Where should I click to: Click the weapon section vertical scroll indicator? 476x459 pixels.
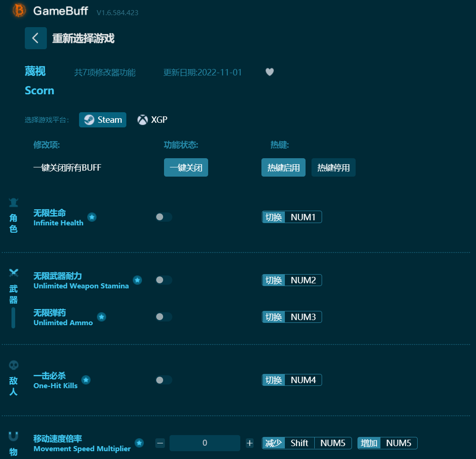point(13,318)
